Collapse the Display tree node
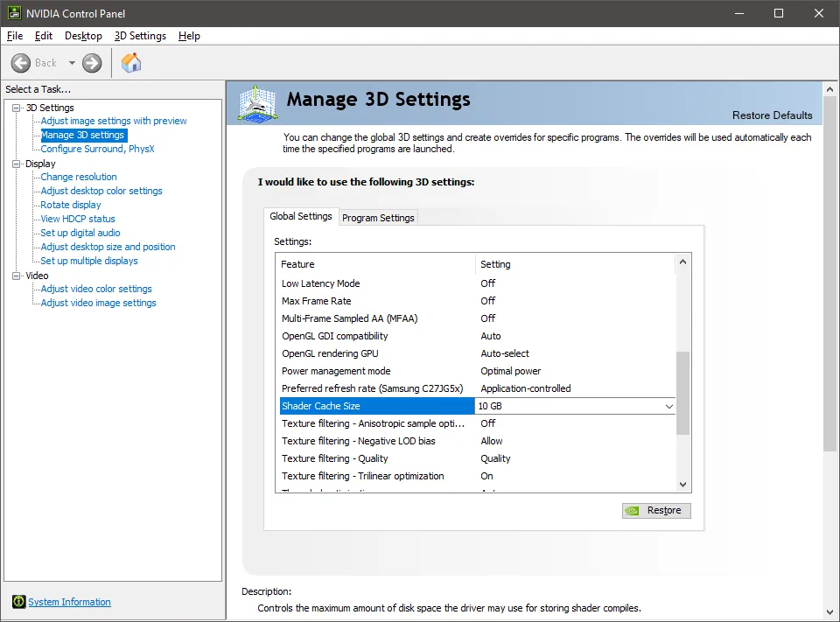This screenshot has width=840, height=622. click(x=16, y=164)
